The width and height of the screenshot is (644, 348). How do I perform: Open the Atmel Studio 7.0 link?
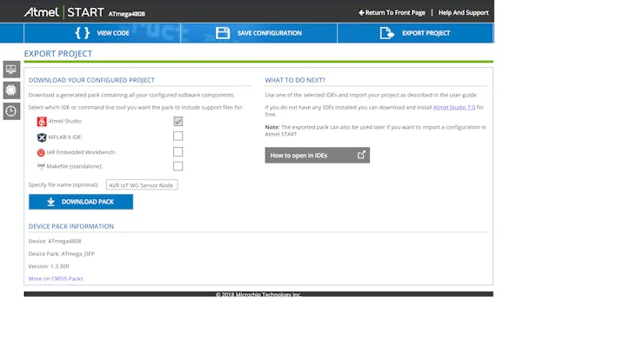[x=453, y=107]
